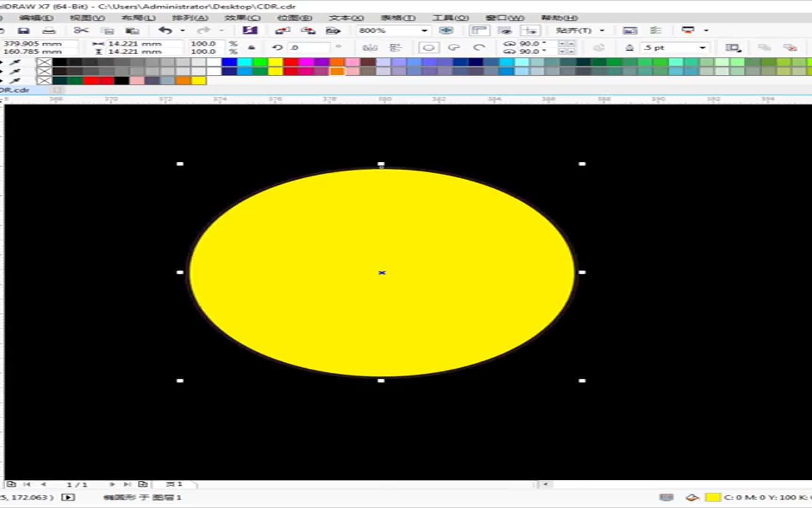Click the color proofing icon in status bar

pyautogui.click(x=666, y=497)
